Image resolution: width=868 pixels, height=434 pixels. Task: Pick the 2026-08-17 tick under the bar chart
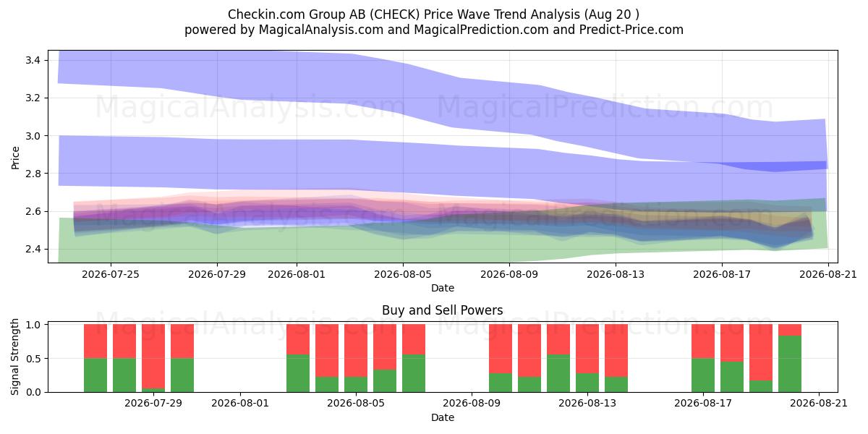click(x=703, y=404)
